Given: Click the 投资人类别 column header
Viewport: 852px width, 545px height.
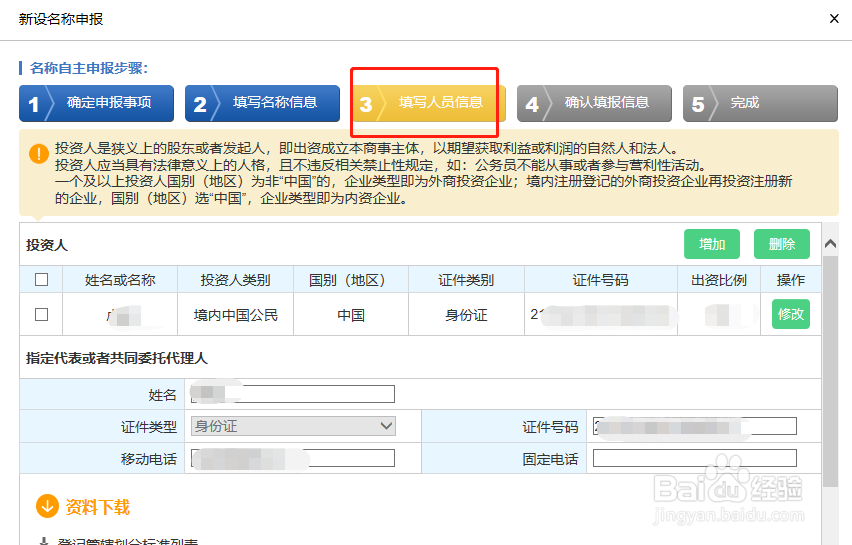Looking at the screenshot, I should (235, 280).
